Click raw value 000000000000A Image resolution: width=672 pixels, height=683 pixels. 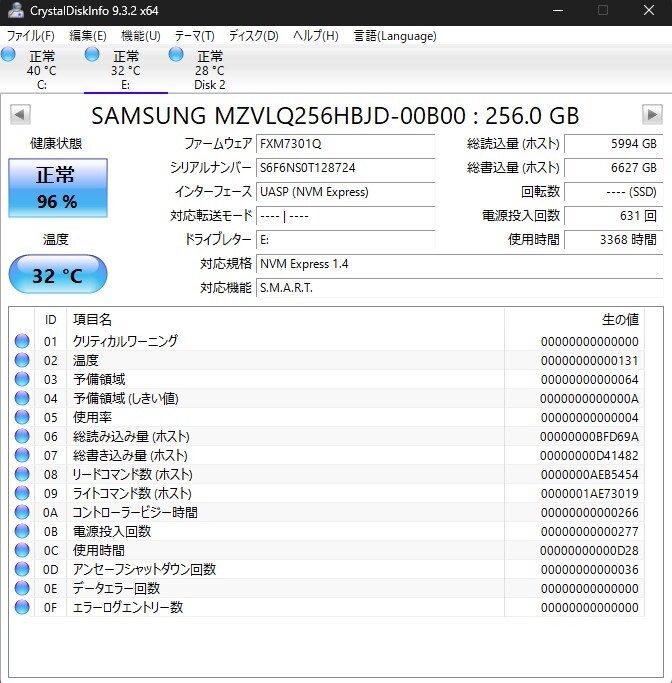pos(589,399)
